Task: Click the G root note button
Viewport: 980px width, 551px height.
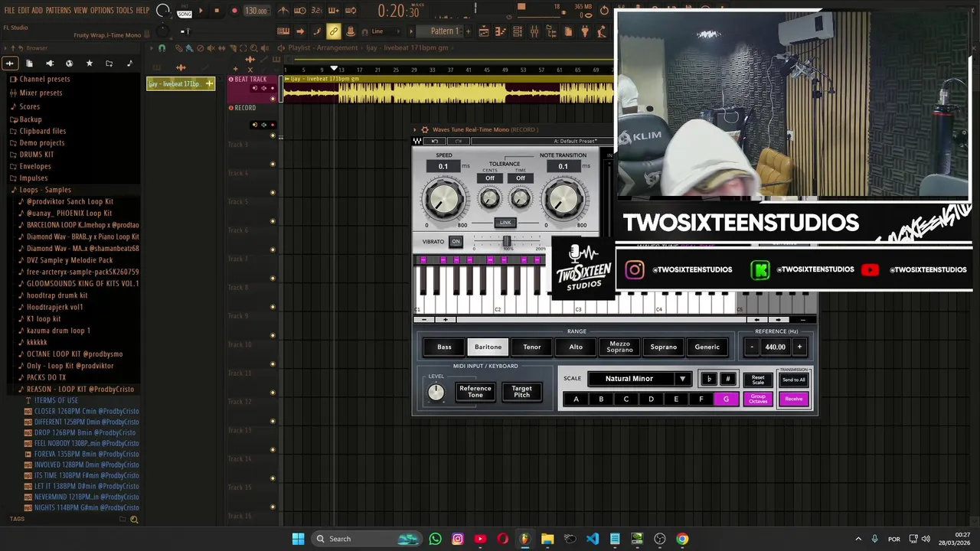Action: (x=726, y=399)
